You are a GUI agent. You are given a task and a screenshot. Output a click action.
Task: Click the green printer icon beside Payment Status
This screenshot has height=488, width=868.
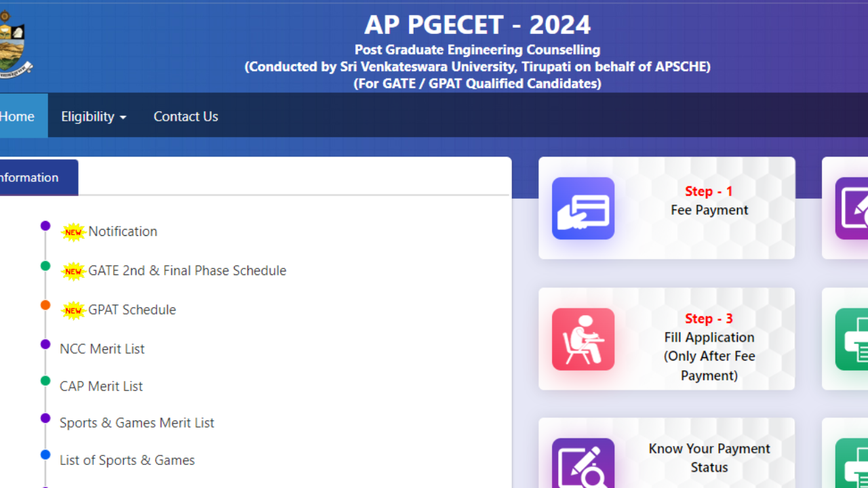pos(852,464)
